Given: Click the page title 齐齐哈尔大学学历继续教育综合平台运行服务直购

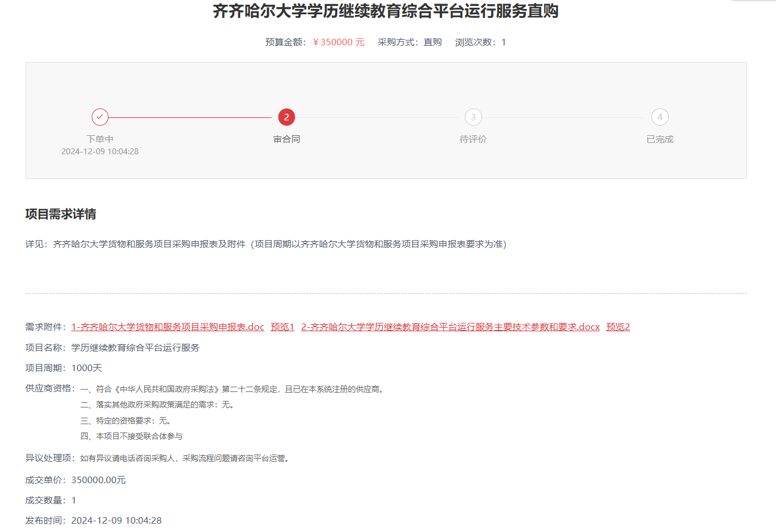Looking at the screenshot, I should click(x=386, y=11).
